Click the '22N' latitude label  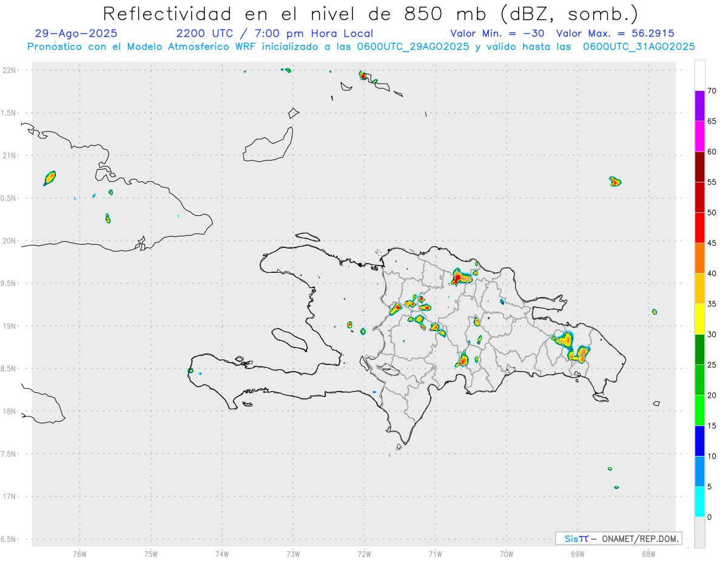[8, 70]
